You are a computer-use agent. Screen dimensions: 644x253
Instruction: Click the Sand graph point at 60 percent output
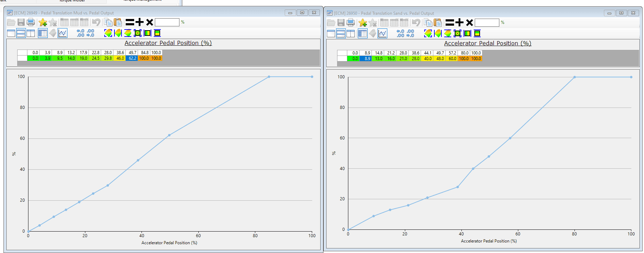(510, 138)
